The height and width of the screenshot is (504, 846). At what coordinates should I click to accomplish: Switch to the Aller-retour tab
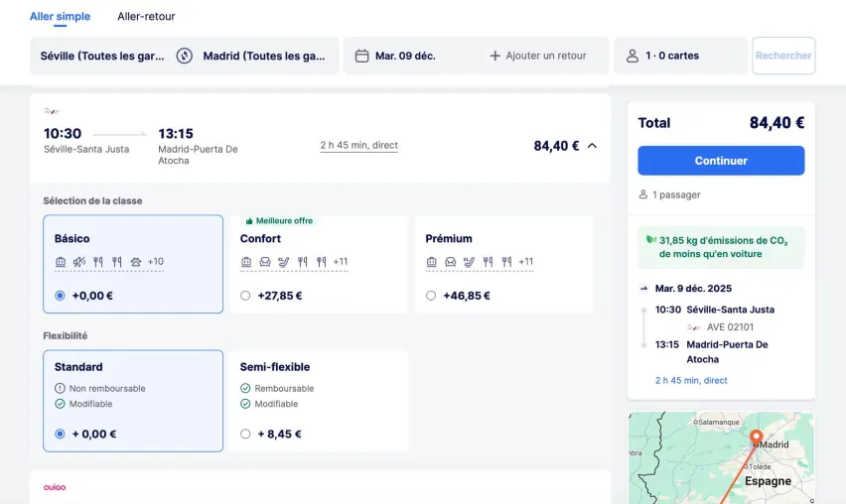(146, 16)
